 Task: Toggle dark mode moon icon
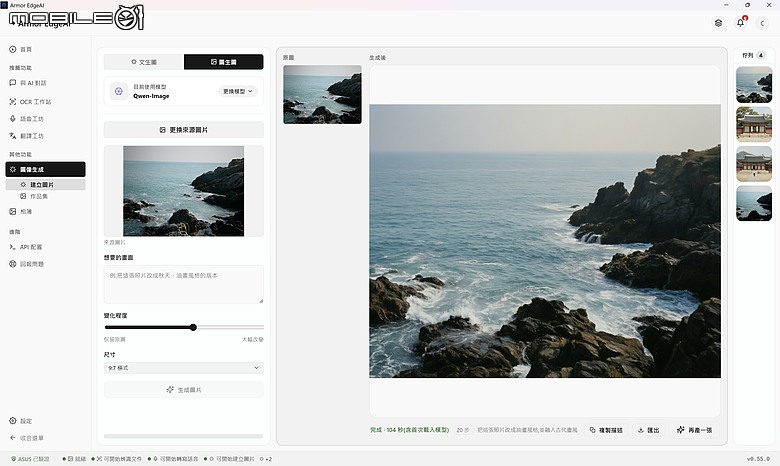[762, 23]
